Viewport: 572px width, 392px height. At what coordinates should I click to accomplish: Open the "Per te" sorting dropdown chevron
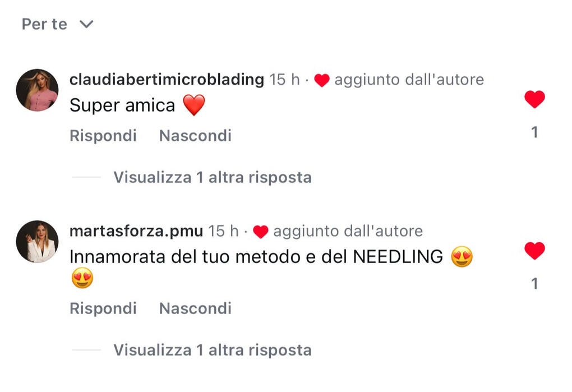pyautogui.click(x=86, y=25)
